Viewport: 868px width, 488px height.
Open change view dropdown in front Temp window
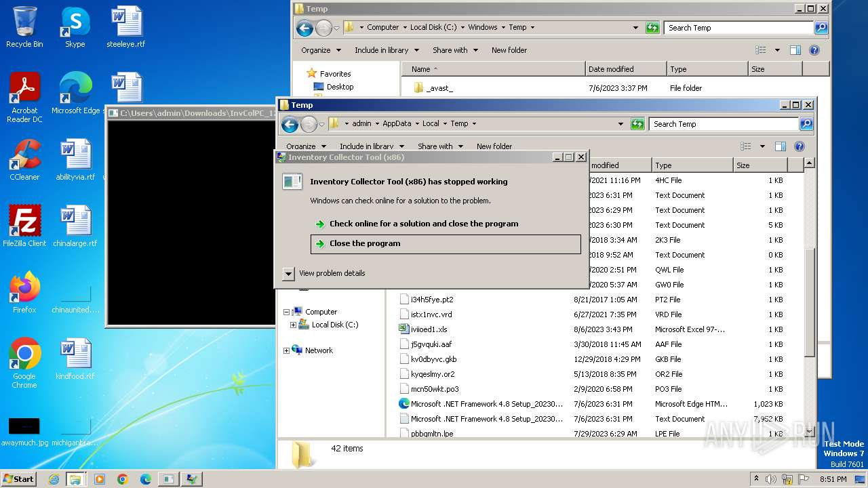pyautogui.click(x=762, y=146)
